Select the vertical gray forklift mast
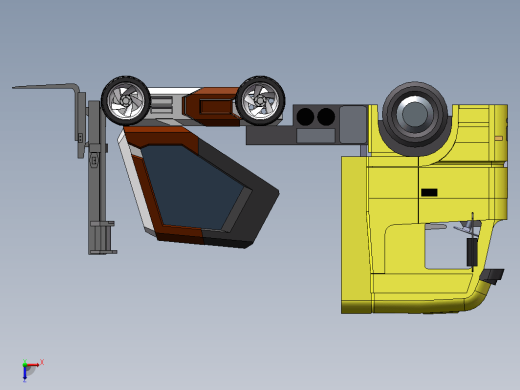The width and height of the screenshot is (520, 390). 97,177
